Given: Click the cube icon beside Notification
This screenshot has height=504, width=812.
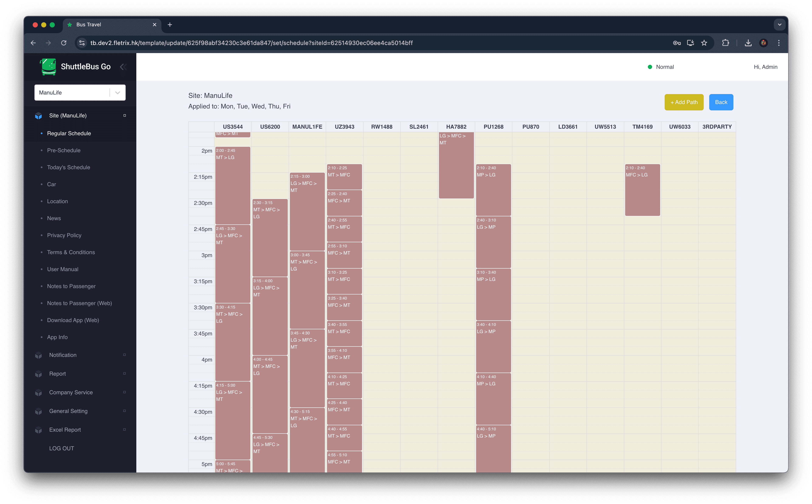Looking at the screenshot, I should (39, 355).
